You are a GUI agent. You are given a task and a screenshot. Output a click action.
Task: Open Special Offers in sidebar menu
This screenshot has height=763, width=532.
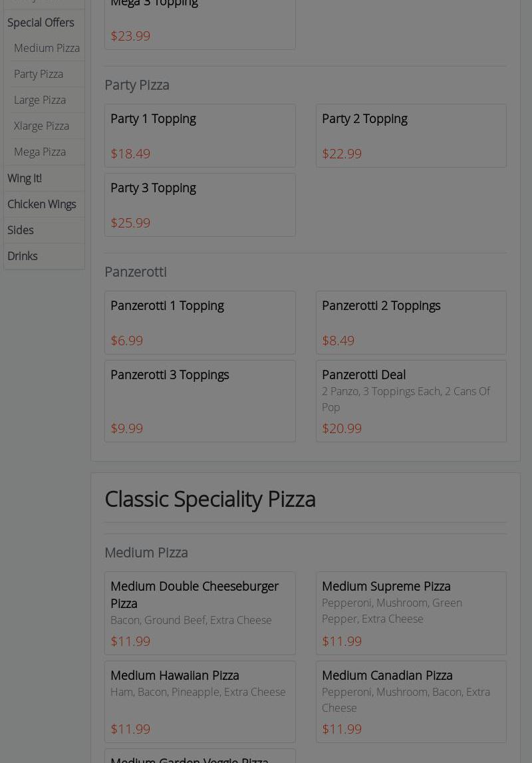coord(41,23)
